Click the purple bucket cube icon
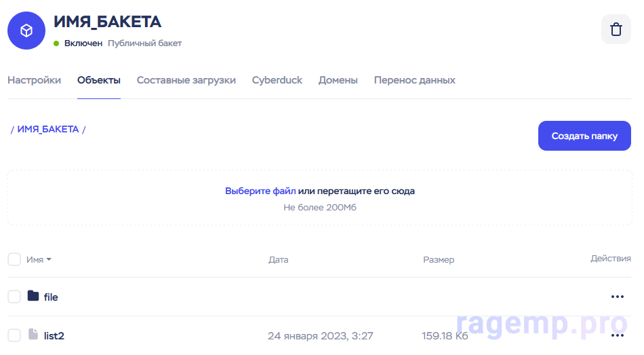The width and height of the screenshot is (644, 355). point(26,31)
